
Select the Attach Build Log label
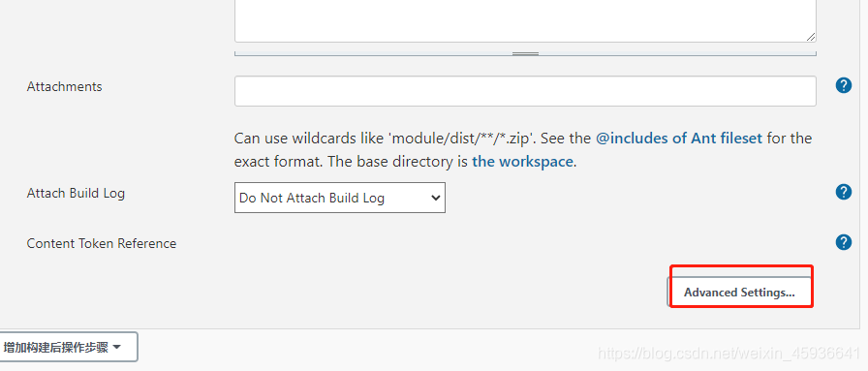click(76, 194)
